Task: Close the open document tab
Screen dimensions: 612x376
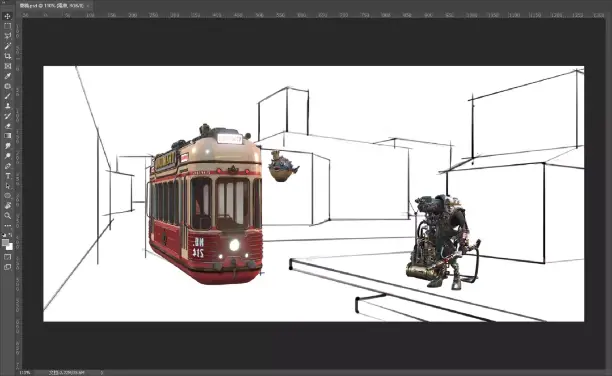Action: click(88, 6)
